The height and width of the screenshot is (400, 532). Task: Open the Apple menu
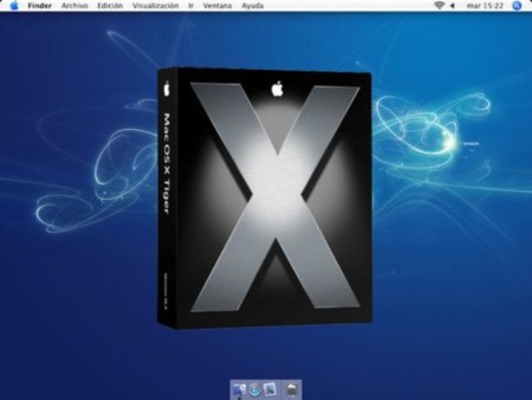[14, 6]
